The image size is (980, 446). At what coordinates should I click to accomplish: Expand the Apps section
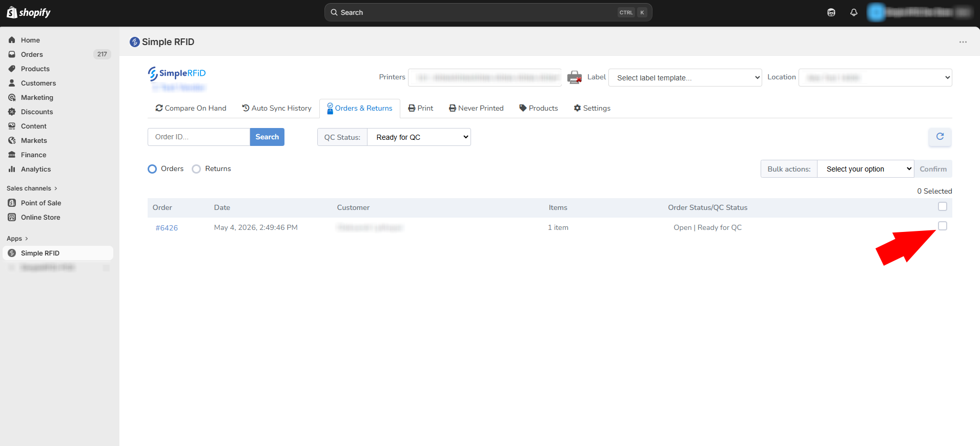[x=17, y=239]
